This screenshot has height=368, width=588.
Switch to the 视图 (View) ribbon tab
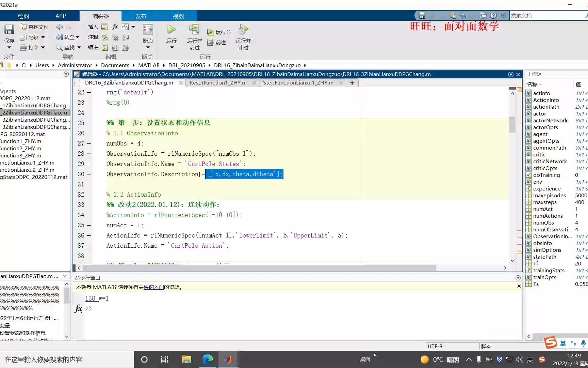(178, 16)
